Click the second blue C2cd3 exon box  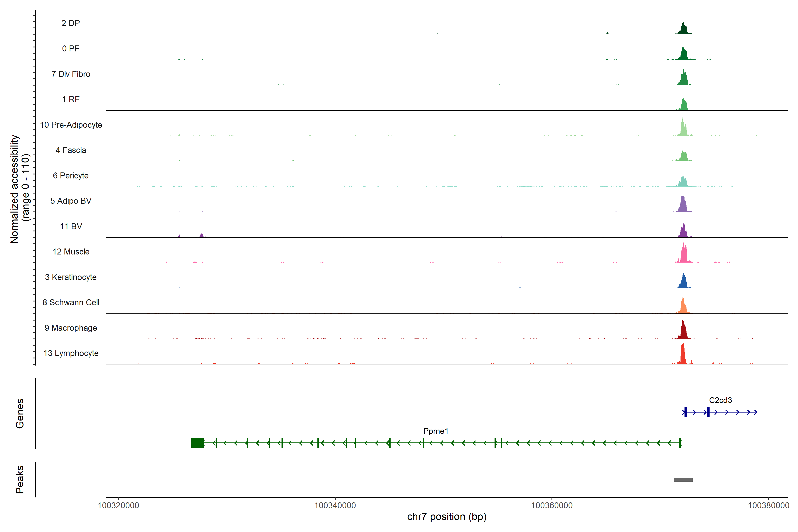tap(708, 412)
